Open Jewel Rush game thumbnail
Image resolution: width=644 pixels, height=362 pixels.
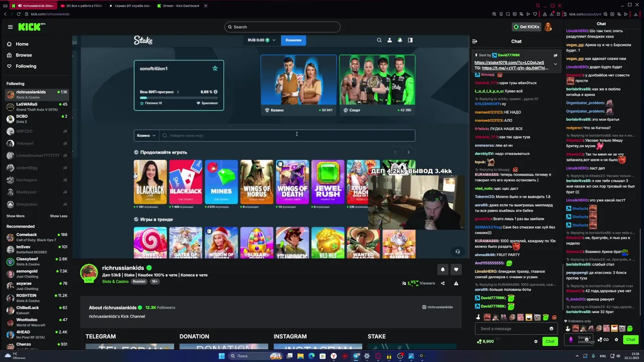328,182
